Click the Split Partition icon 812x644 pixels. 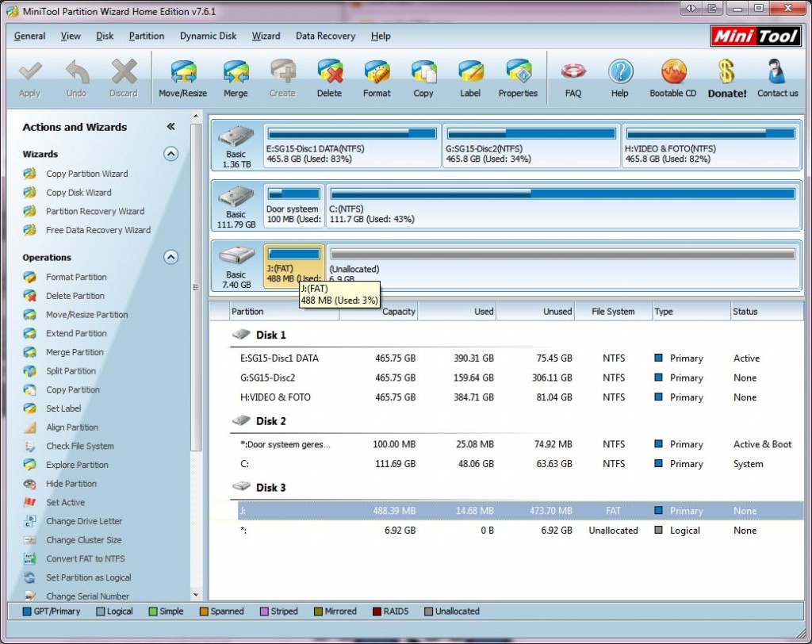[30, 371]
